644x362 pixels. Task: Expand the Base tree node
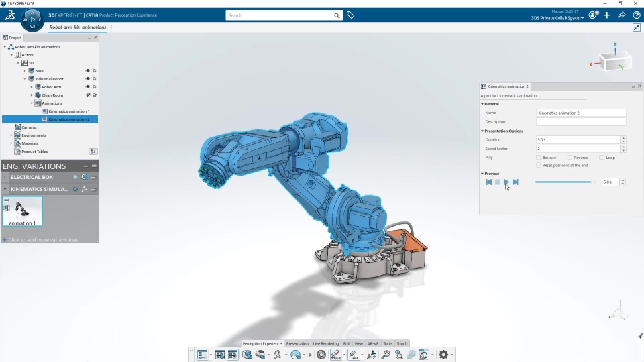(x=25, y=71)
